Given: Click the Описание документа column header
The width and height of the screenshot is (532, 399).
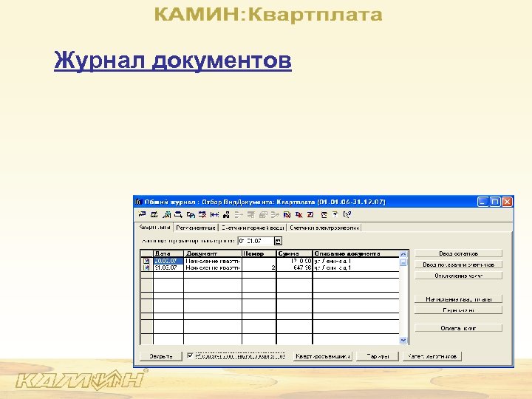Looking at the screenshot, I should point(356,253).
